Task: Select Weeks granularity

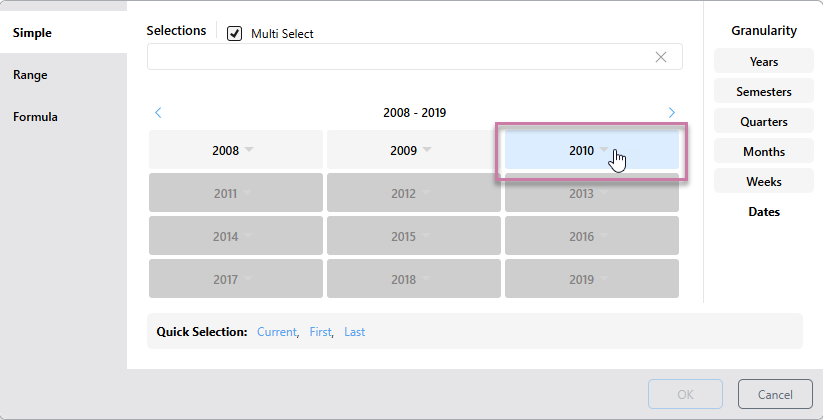Action: tap(764, 182)
